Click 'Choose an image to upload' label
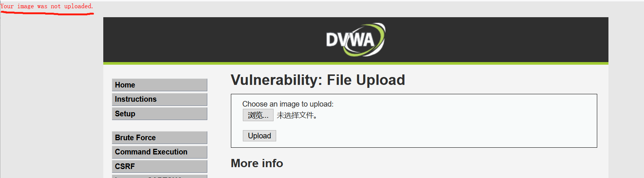Screen dimensions: 644x178 [288, 104]
